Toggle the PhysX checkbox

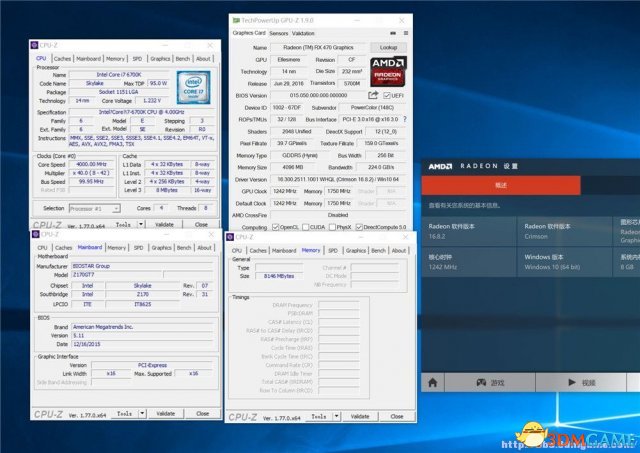pos(332,227)
